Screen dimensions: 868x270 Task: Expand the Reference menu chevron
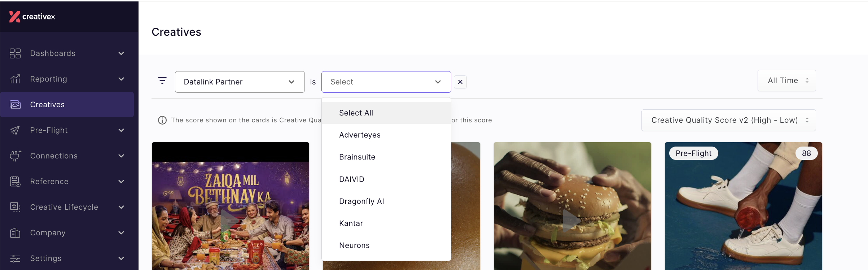pos(121,182)
